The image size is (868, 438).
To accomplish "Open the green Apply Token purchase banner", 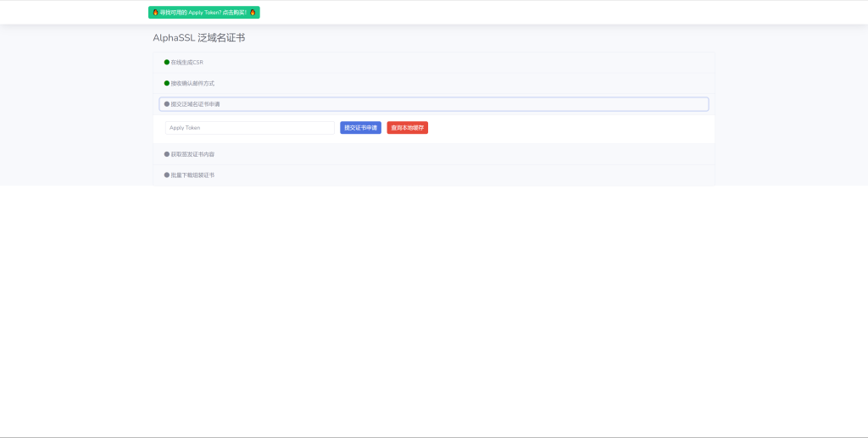I will (203, 13).
